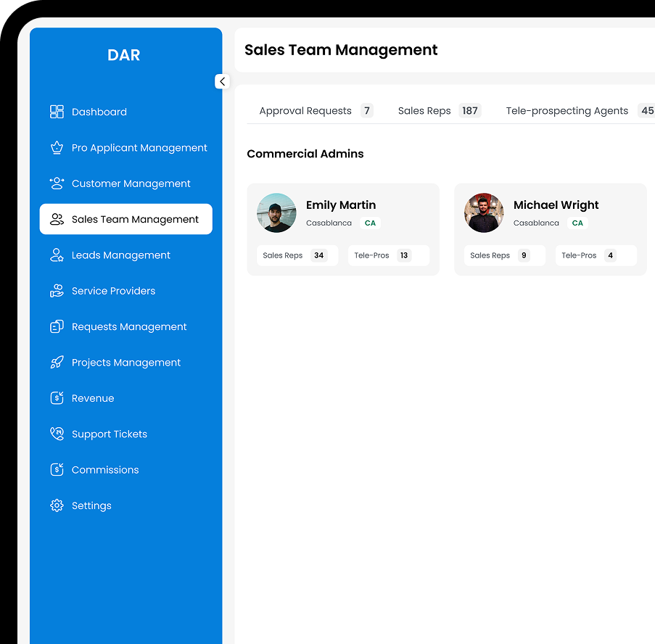
Task: Open Leads Management page
Action: click(120, 255)
